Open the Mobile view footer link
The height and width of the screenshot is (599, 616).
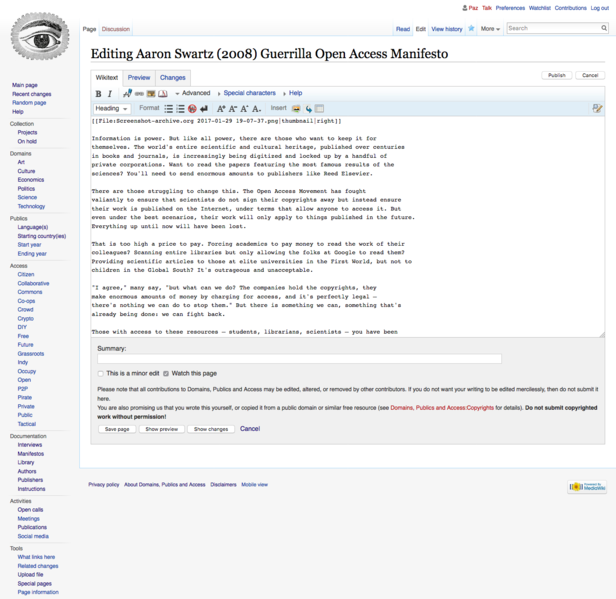coord(254,485)
